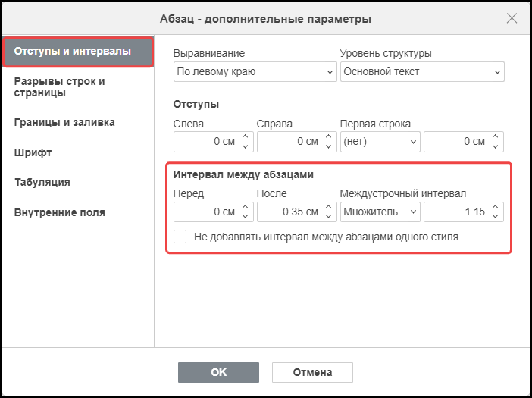
Task: Click the Отмена button
Action: pyautogui.click(x=312, y=372)
